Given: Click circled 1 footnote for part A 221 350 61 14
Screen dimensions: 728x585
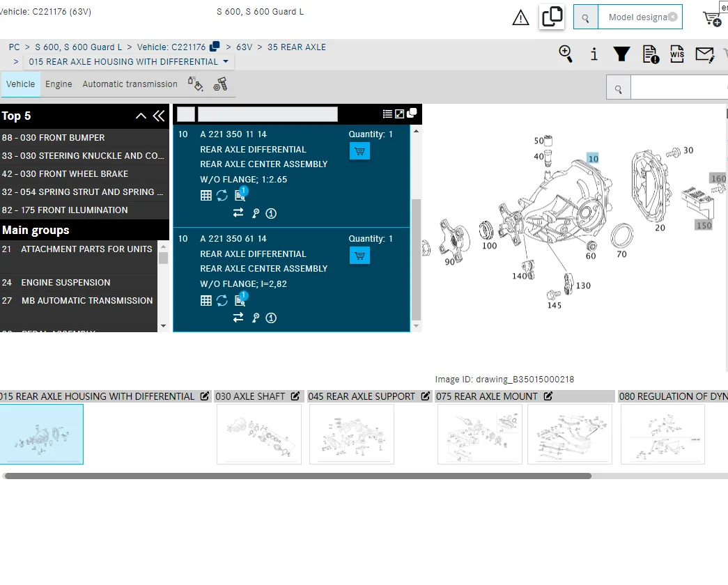Looking at the screenshot, I should coord(271,318).
